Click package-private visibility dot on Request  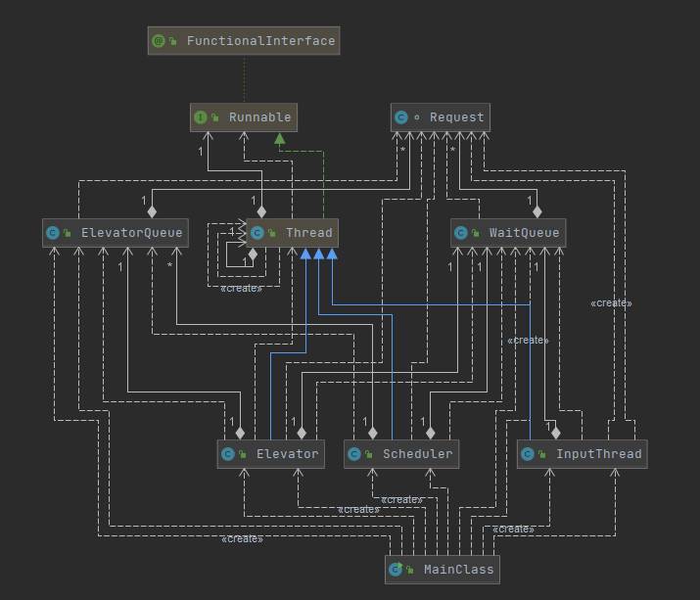tap(417, 117)
